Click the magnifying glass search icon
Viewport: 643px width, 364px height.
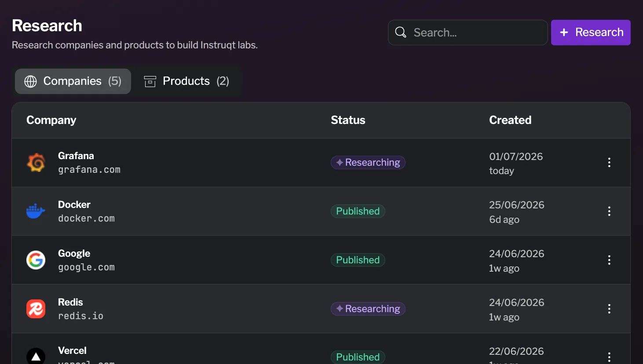coord(401,33)
